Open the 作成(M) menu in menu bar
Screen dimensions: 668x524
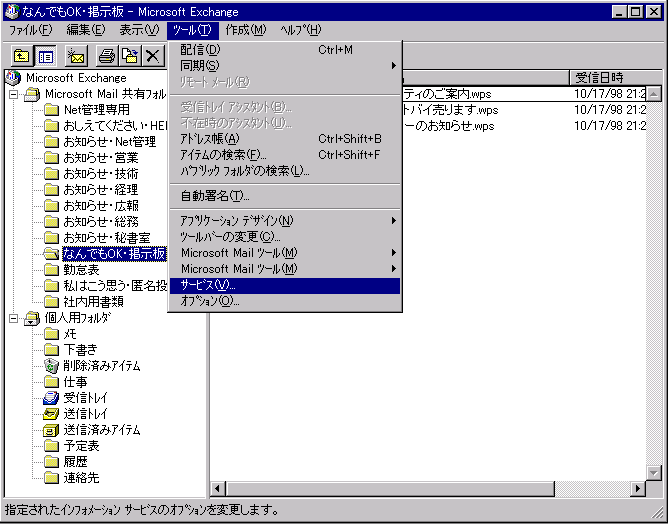(246, 30)
